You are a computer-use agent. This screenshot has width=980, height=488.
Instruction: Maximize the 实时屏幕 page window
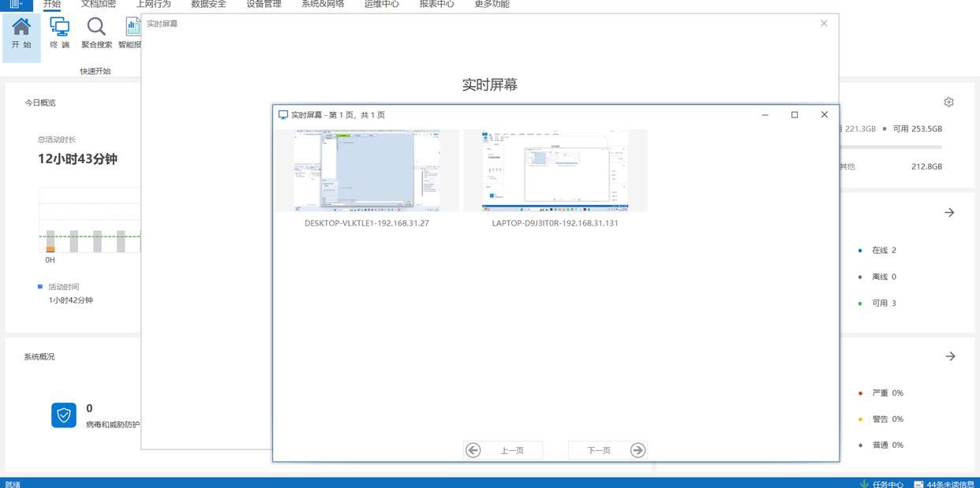click(x=795, y=115)
